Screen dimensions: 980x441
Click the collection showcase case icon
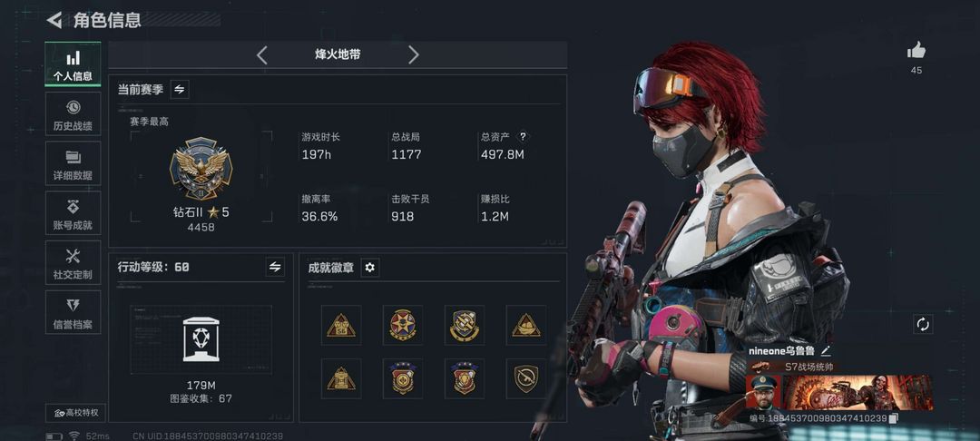[x=201, y=339]
